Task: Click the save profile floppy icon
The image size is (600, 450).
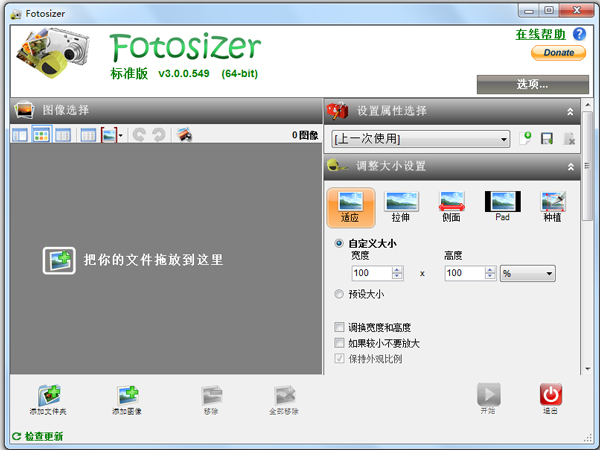Action: (x=547, y=138)
